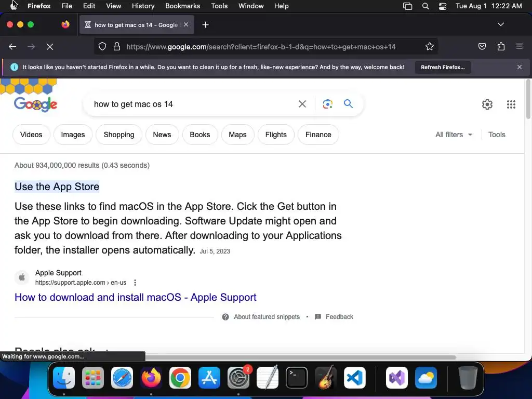Go to Google homepage via logo

tap(36, 104)
